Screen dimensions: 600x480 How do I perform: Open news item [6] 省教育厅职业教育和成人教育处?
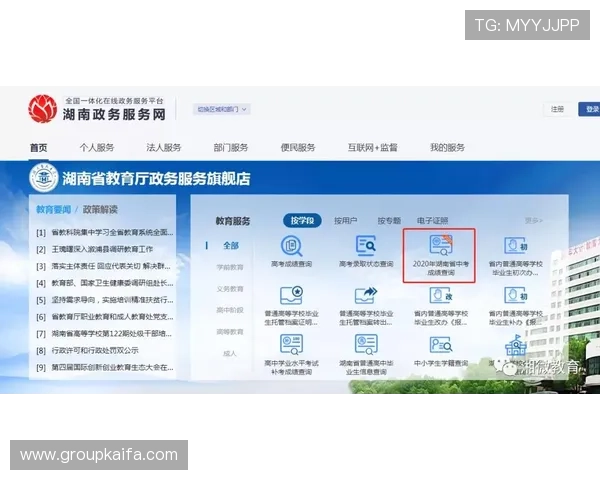105,317
